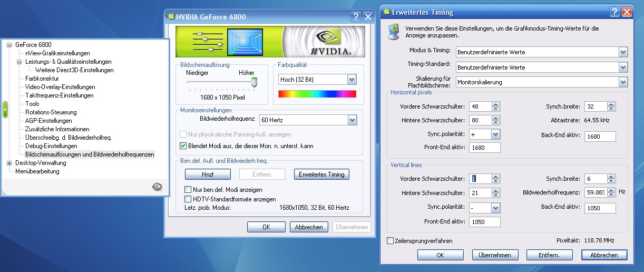
Task: Click the Bildschirmauflösung slider thumb
Action: [x=254, y=82]
